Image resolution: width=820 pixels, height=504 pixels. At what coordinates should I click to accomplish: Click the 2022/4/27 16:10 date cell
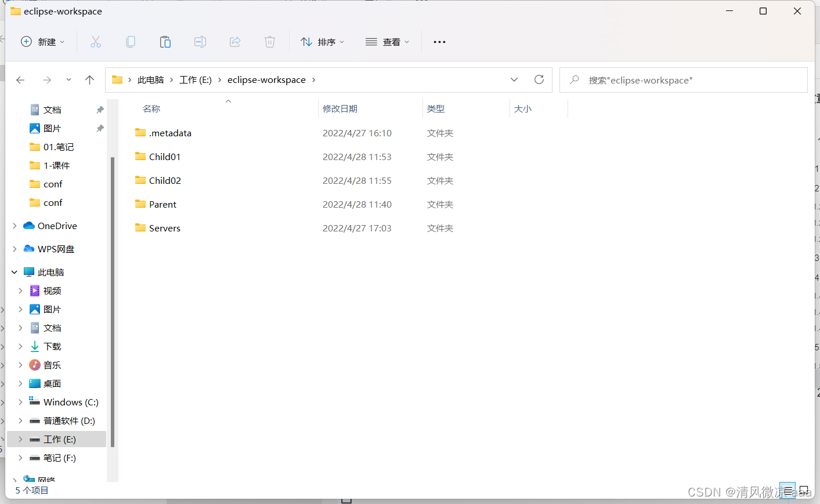[x=357, y=133]
